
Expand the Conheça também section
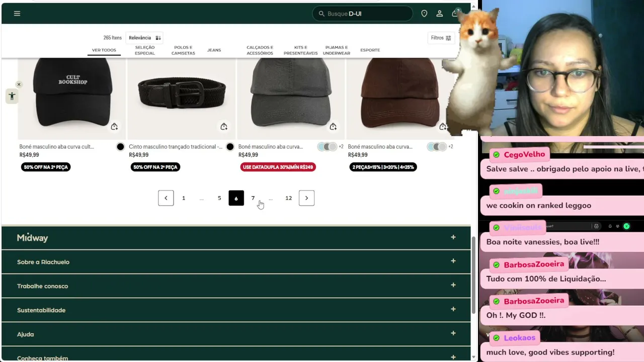click(236, 354)
